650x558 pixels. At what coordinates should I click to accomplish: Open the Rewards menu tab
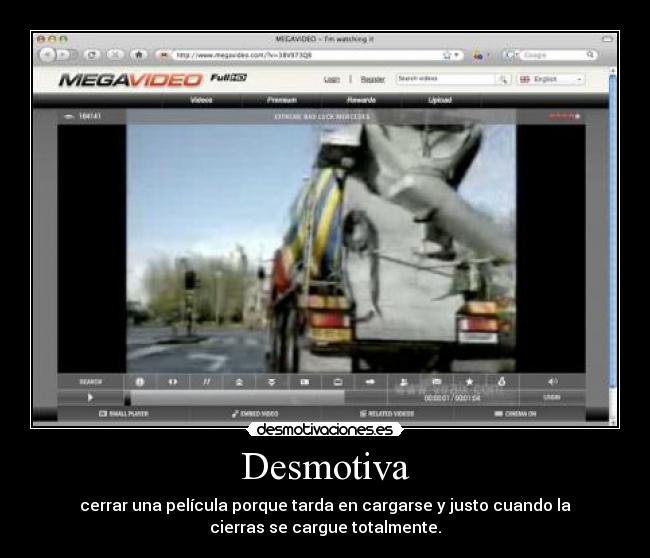(x=361, y=100)
